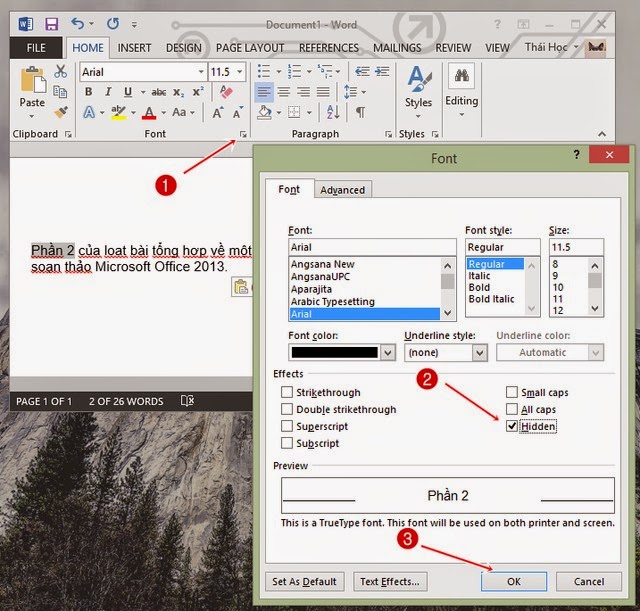Switch to the DESIGN tab
Image resolution: width=640 pixels, height=611 pixels.
tap(184, 48)
